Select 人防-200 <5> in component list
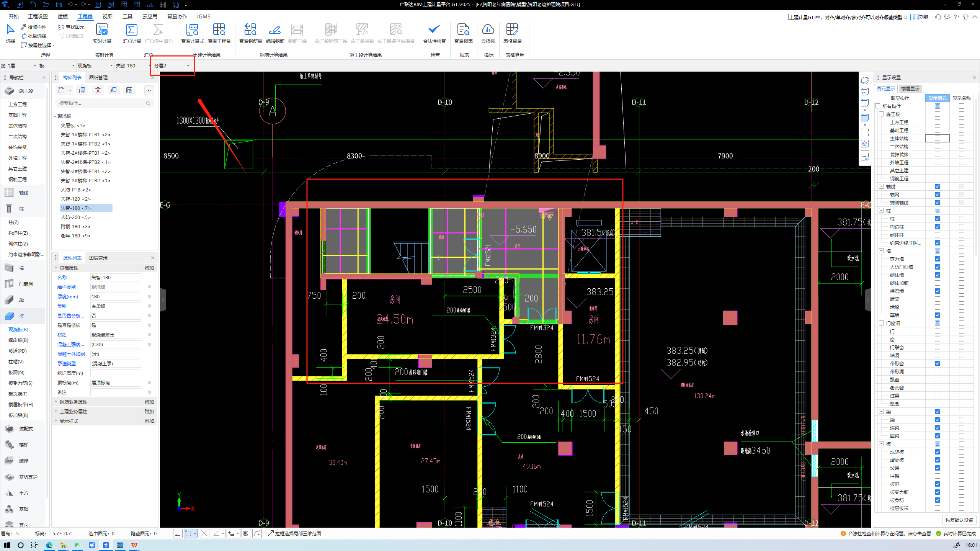 (x=76, y=217)
